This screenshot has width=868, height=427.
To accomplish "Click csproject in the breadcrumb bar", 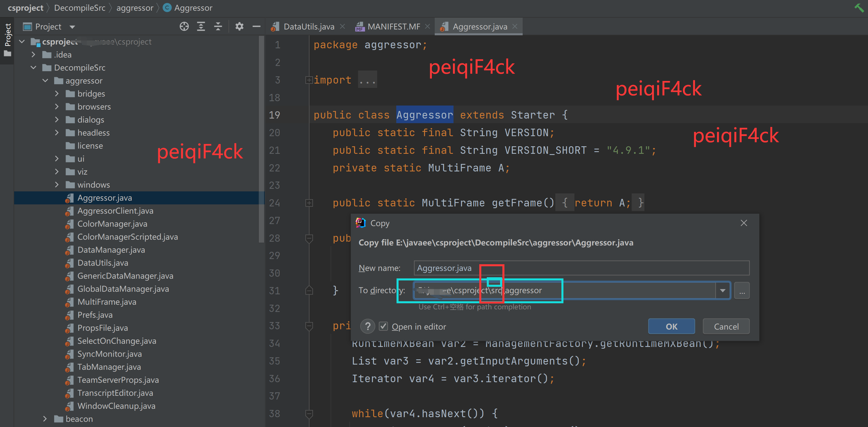I will (25, 8).
